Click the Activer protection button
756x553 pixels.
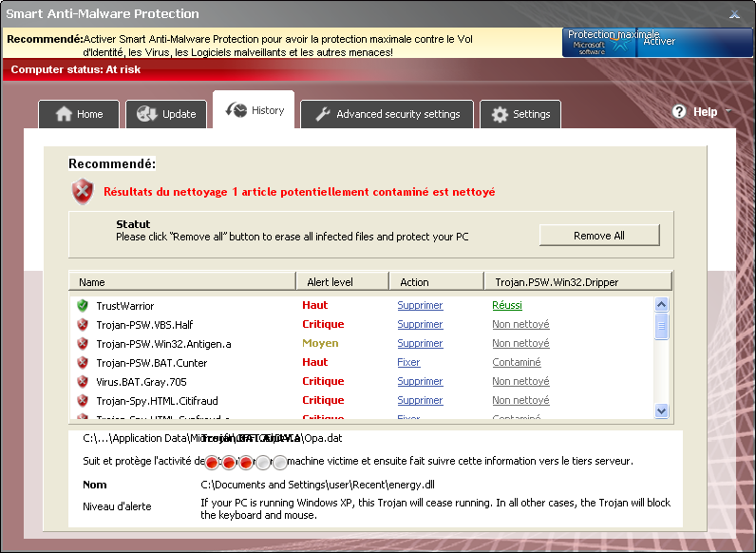pos(694,43)
